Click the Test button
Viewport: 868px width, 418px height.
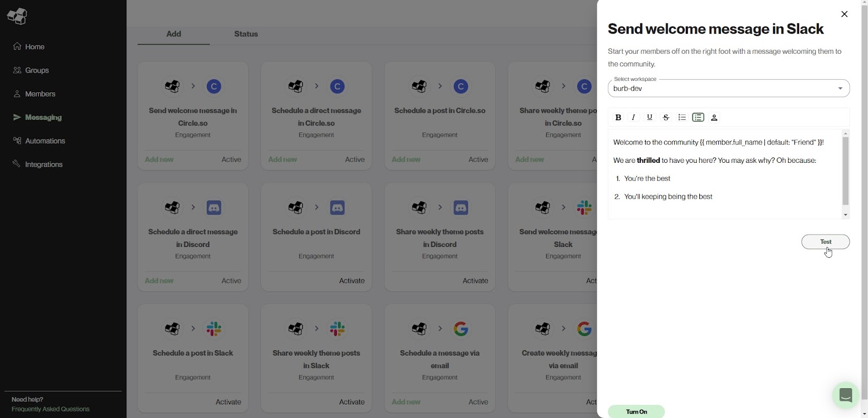[825, 242]
